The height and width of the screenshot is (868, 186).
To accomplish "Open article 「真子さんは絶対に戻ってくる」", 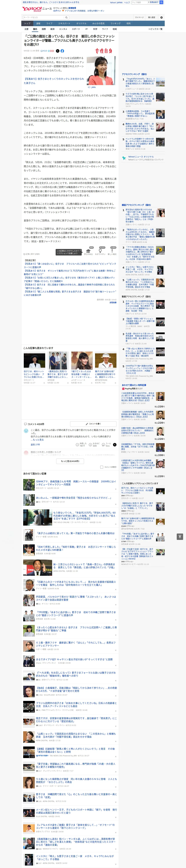I will point(75,533).
